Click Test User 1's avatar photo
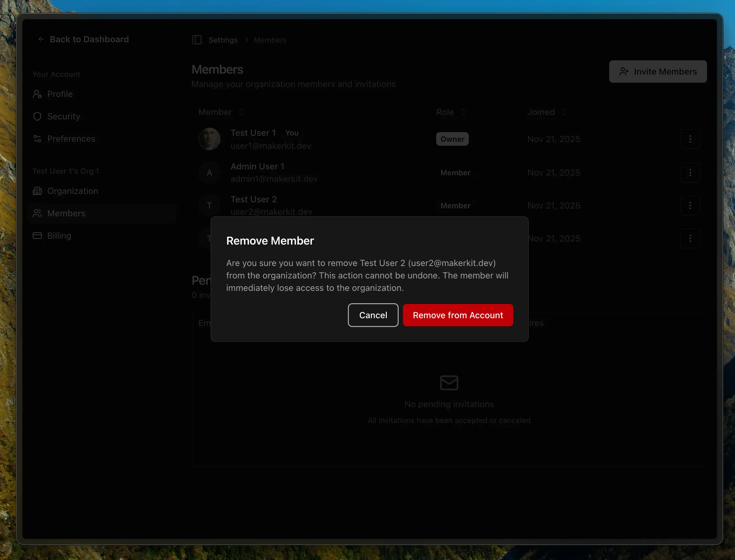This screenshot has height=560, width=735. coord(209,139)
